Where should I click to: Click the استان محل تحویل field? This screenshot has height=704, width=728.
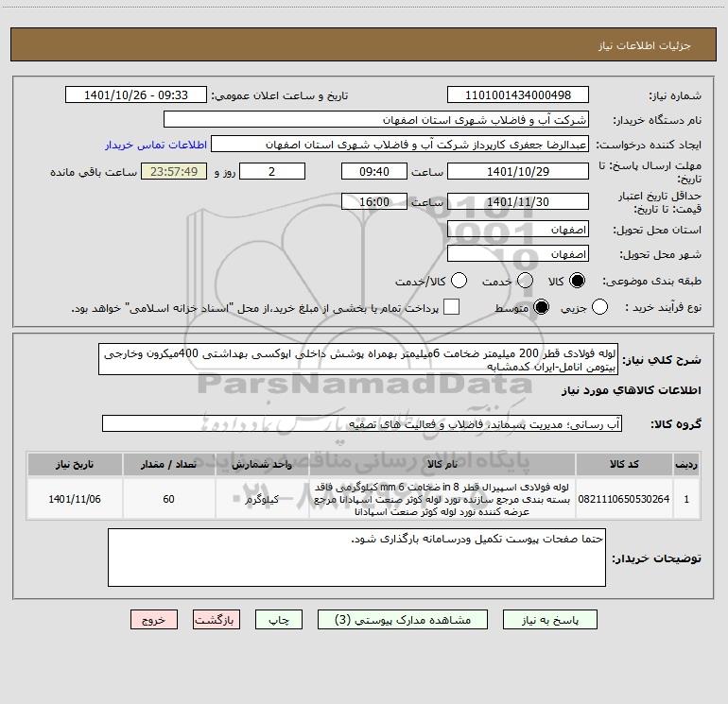[x=518, y=230]
